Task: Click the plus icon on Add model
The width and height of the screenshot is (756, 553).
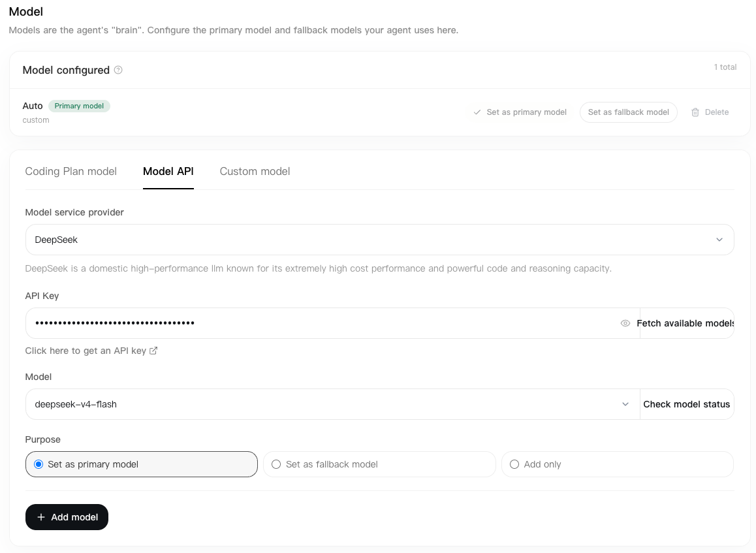Action: point(41,517)
